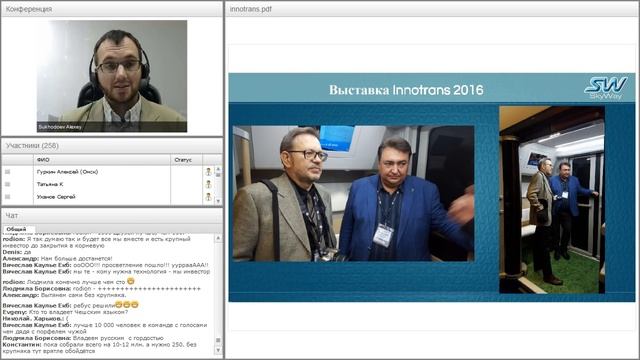
Task: Click the slide title 'Выставка Innotrans 2016'
Action: click(406, 90)
